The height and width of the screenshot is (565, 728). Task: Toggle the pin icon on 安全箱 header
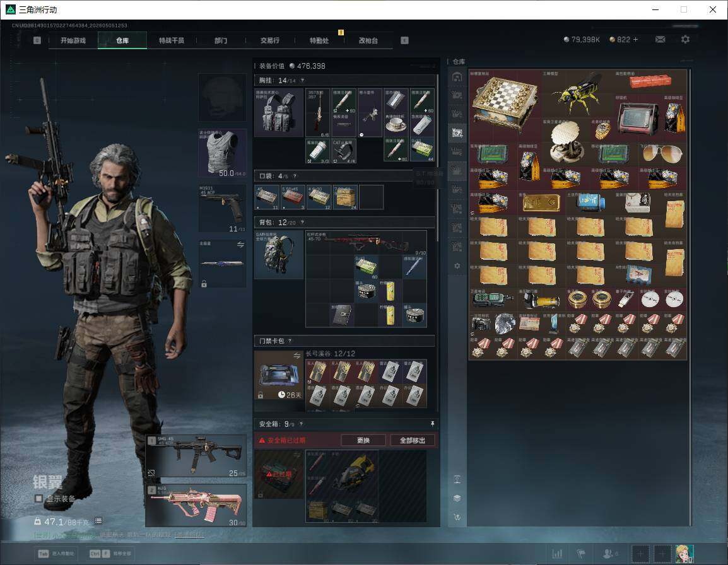click(432, 423)
